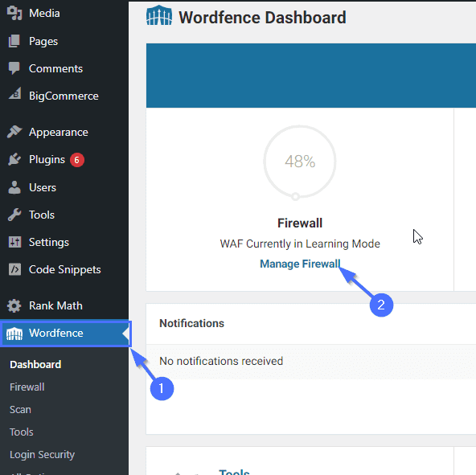Click the Rank Math gear icon
This screenshot has width=476, height=475.
click(14, 305)
